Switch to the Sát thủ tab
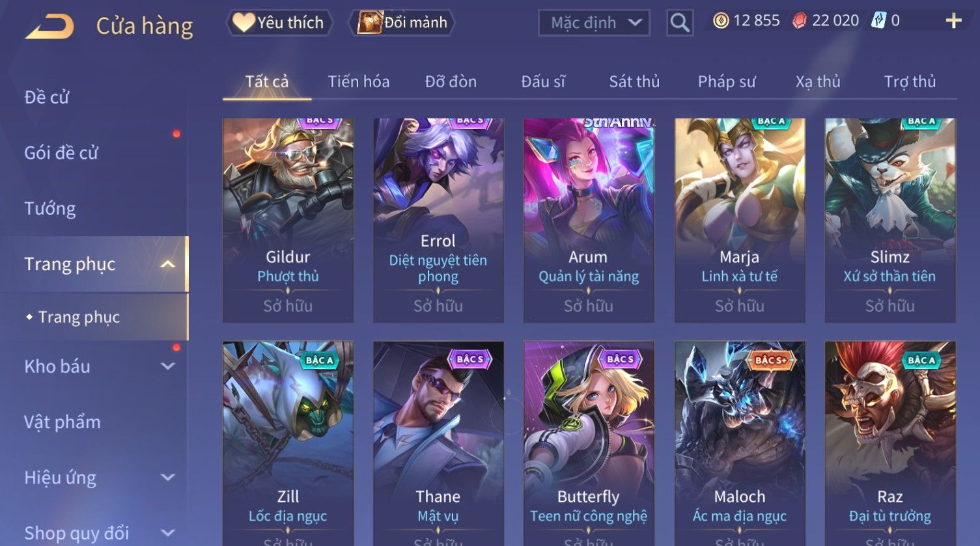The width and height of the screenshot is (980, 546). (x=634, y=81)
